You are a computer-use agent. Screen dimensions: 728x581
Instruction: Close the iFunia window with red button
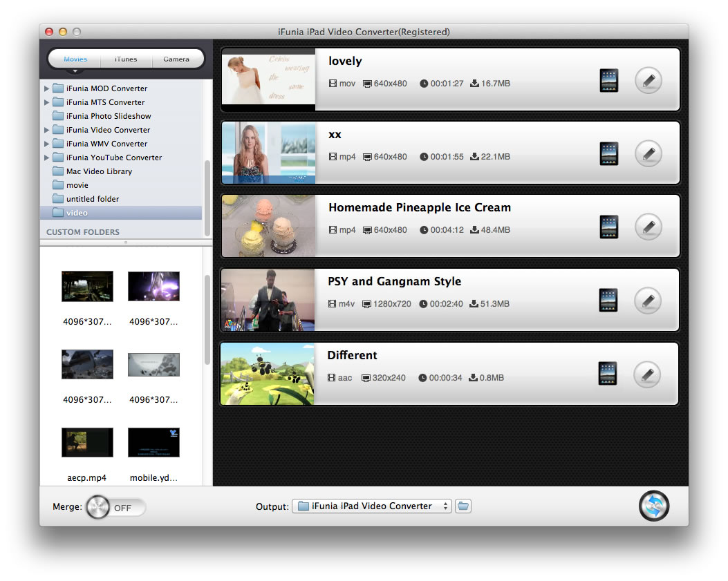[49, 32]
